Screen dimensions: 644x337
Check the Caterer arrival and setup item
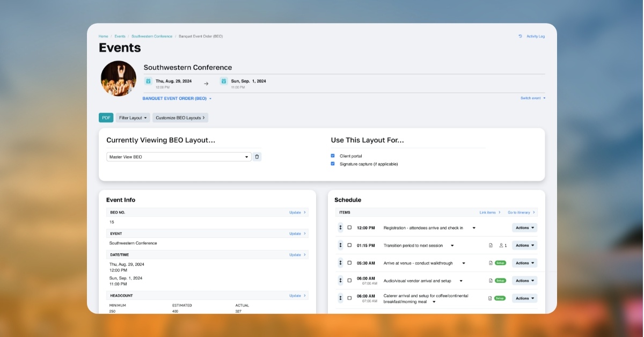(349, 298)
